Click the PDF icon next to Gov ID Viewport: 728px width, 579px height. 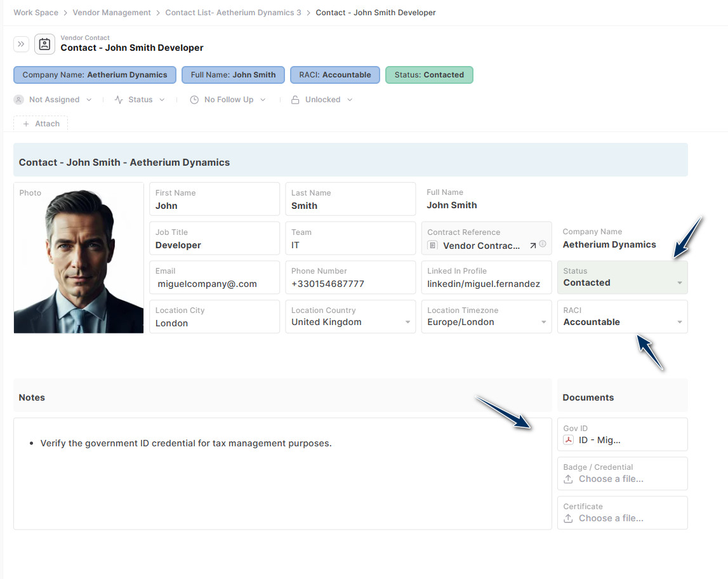point(567,440)
